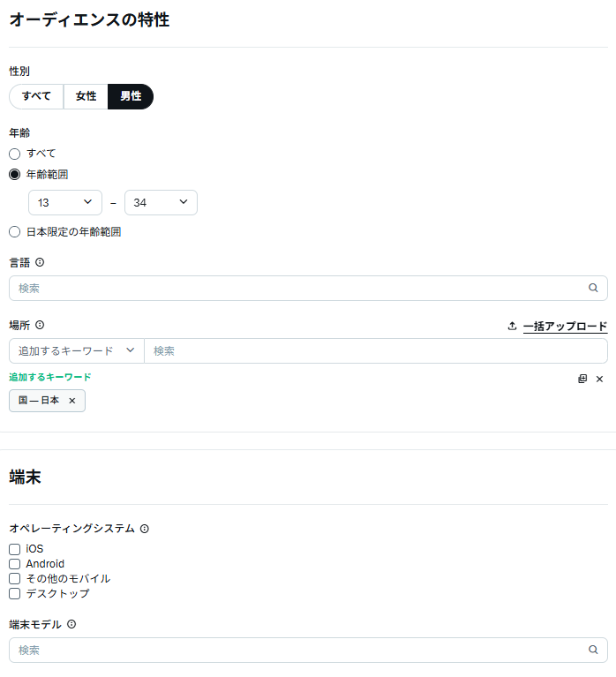Open the minimum age dropdown showing 13
This screenshot has height=677, width=616.
click(x=65, y=203)
